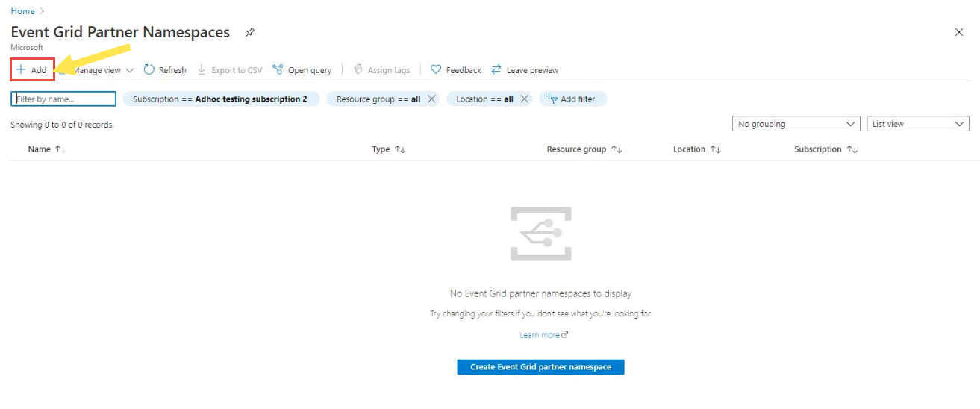
Task: Click the Add button in the toolbar
Action: tap(31, 70)
